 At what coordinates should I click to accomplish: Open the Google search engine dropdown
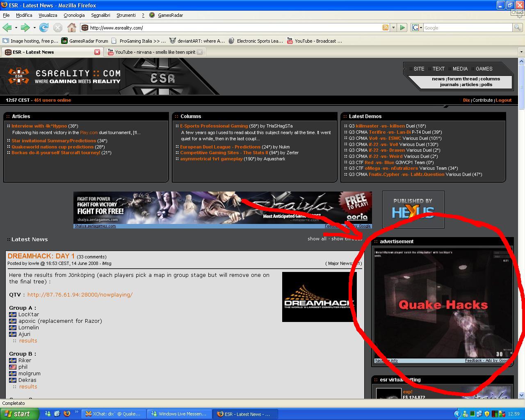[417, 27]
